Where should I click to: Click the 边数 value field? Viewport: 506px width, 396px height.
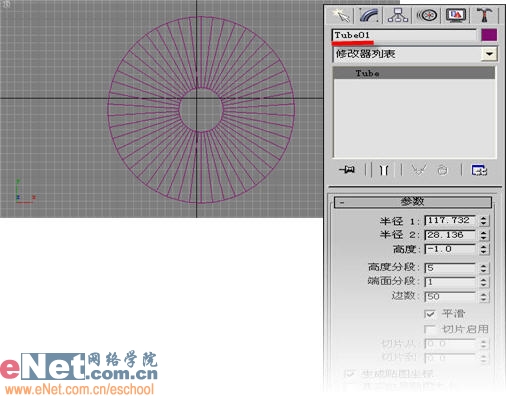click(450, 296)
